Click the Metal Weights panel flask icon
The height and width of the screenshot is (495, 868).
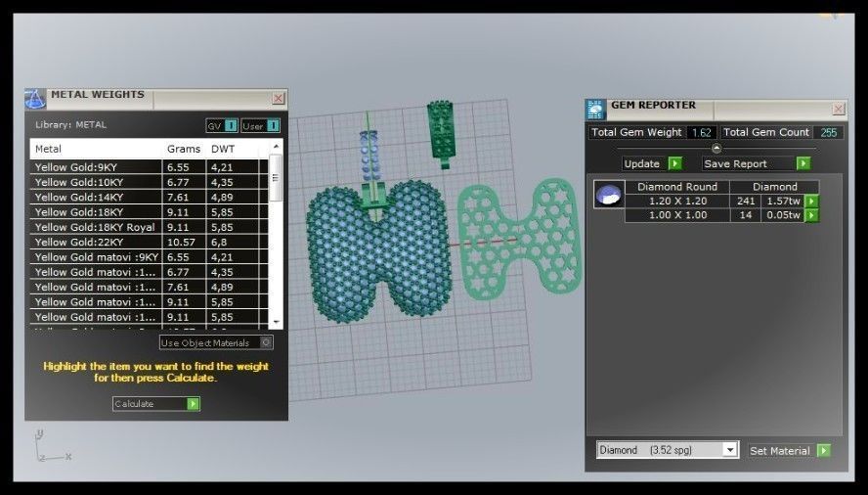click(35, 99)
